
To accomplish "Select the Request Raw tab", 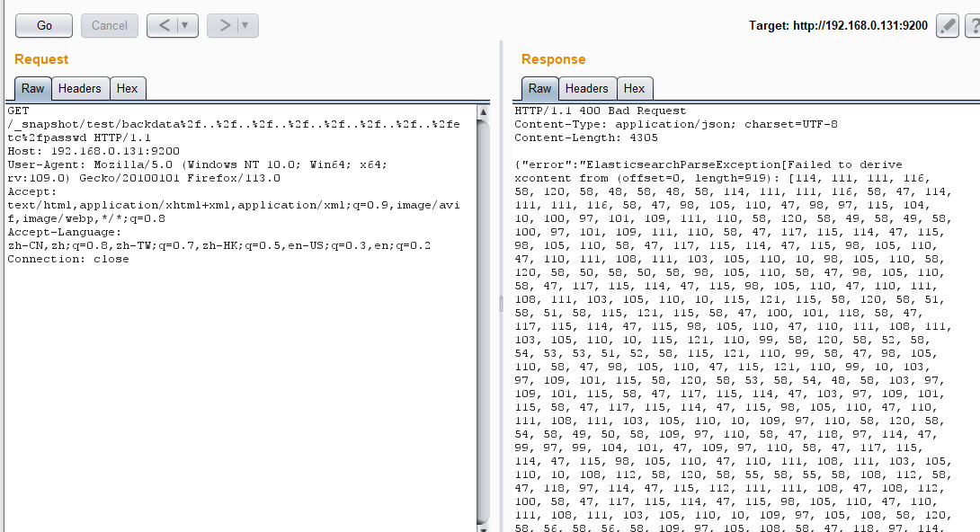I will coord(32,89).
